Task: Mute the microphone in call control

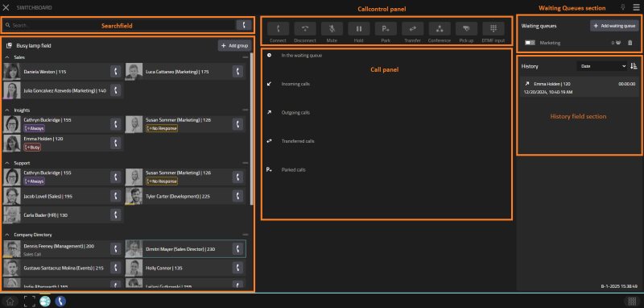Action: coord(332,29)
